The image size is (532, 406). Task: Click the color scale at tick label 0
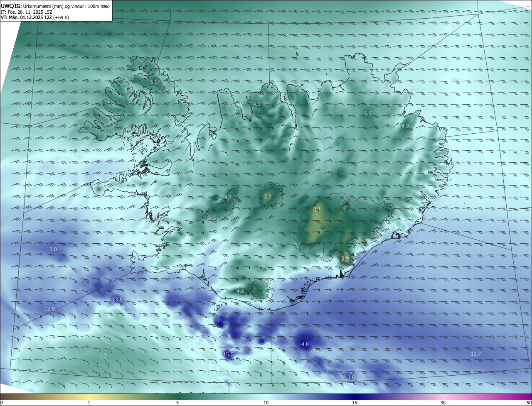(x=2, y=403)
